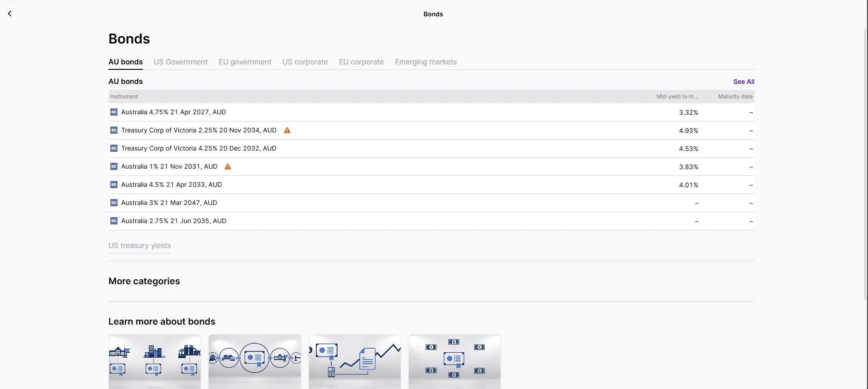
Task: Open the US corporate tab
Action: coord(305,62)
